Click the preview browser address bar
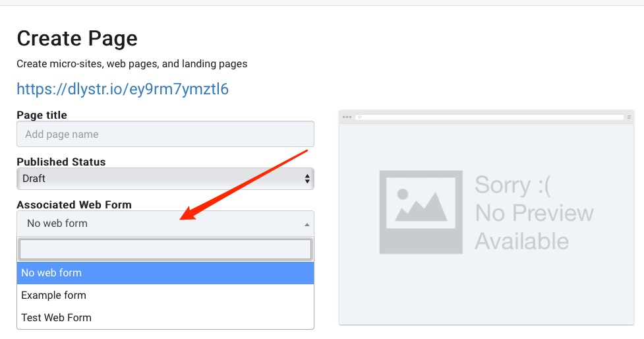Screen dimensions: 644x339 (x=489, y=117)
